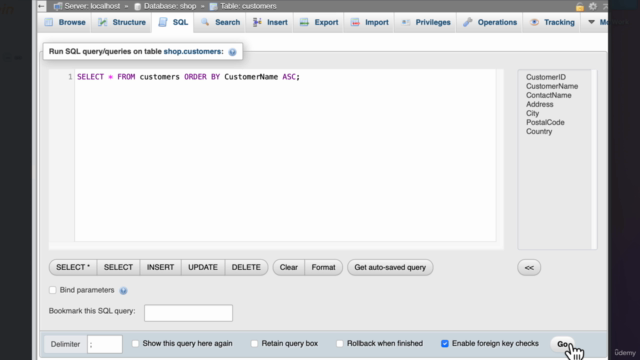
Task: Go to the Insert tab
Action: (270, 22)
